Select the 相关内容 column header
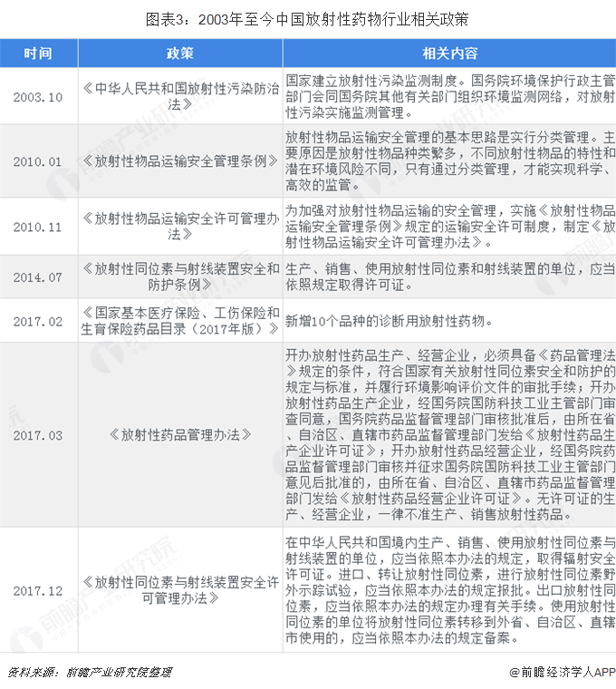The width and height of the screenshot is (616, 689). pyautogui.click(x=449, y=53)
